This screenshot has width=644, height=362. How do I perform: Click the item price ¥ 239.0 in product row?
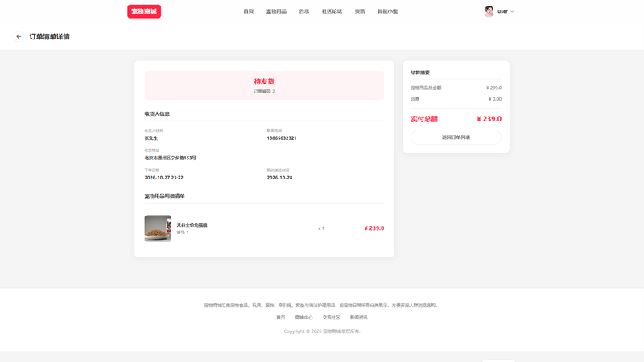click(x=374, y=228)
